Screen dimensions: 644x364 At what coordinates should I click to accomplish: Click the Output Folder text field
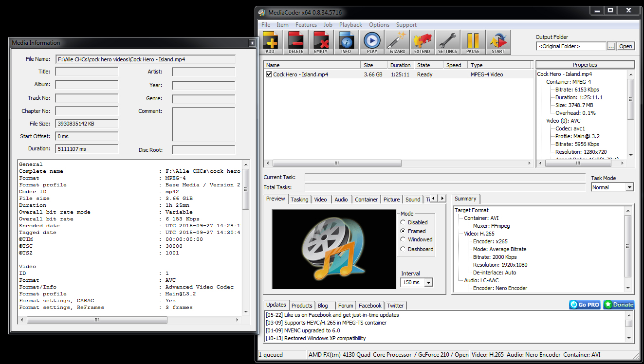pyautogui.click(x=571, y=46)
